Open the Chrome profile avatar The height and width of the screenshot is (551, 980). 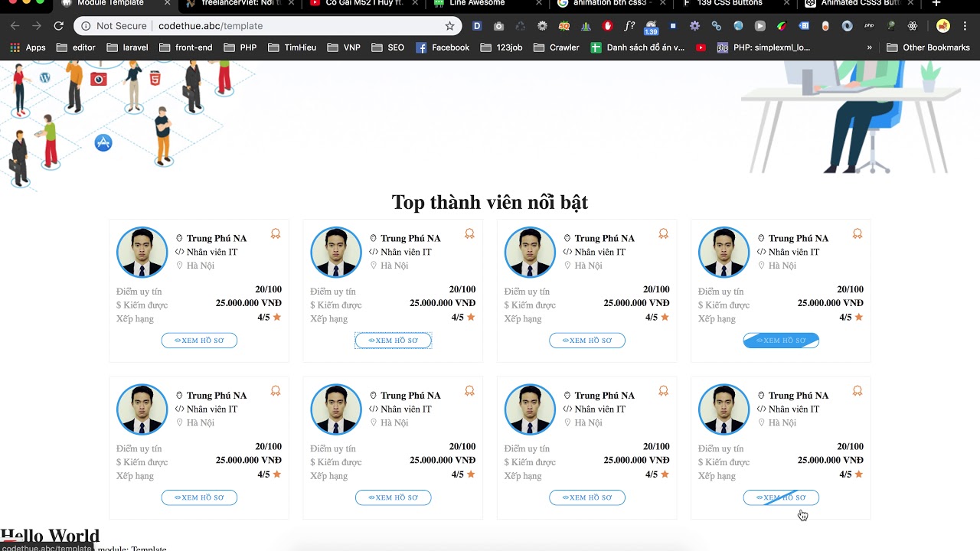click(943, 26)
